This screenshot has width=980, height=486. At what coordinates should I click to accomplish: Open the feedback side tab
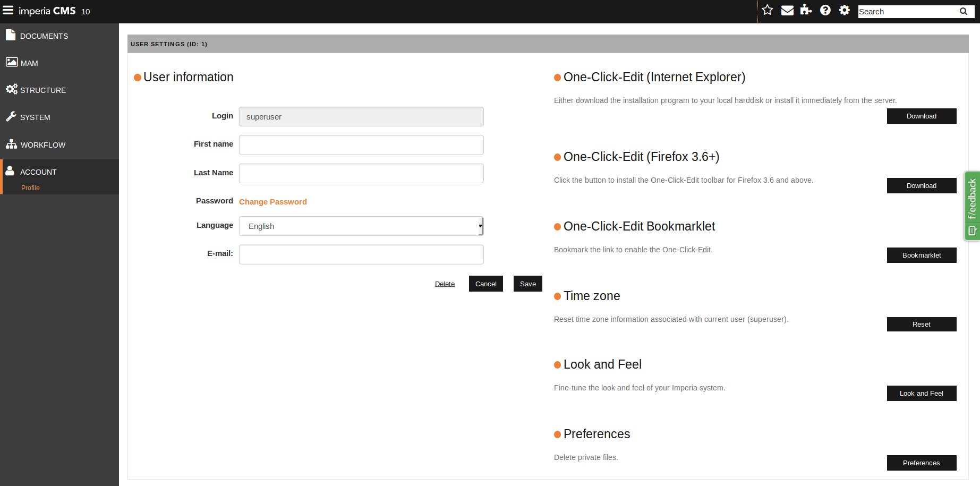(972, 206)
